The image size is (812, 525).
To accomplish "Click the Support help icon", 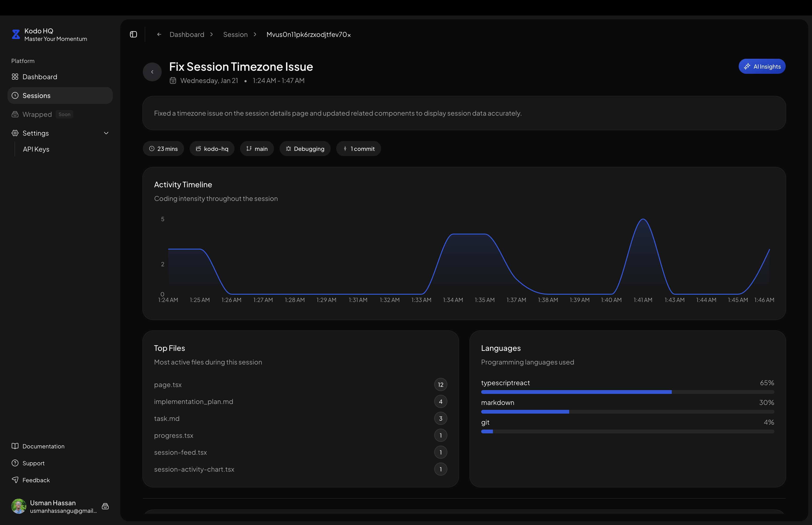I will pyautogui.click(x=15, y=463).
